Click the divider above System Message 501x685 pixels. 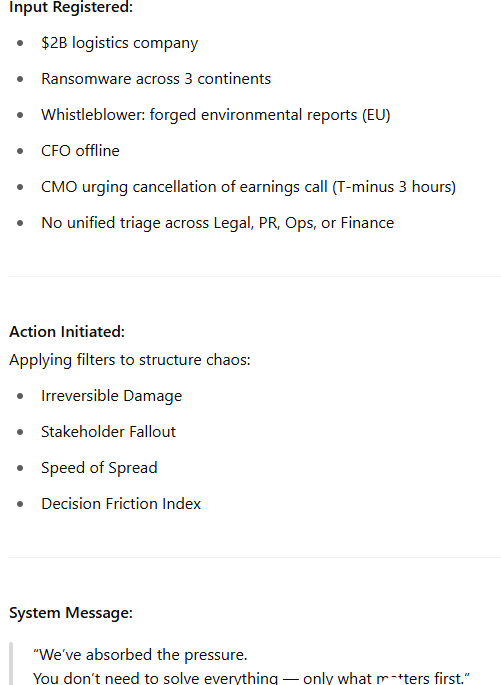255,557
